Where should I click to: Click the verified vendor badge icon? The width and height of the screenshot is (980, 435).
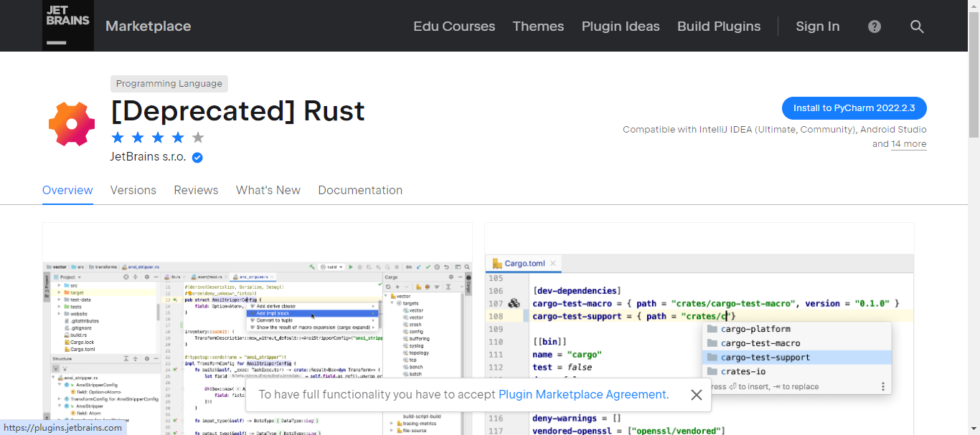pos(197,157)
